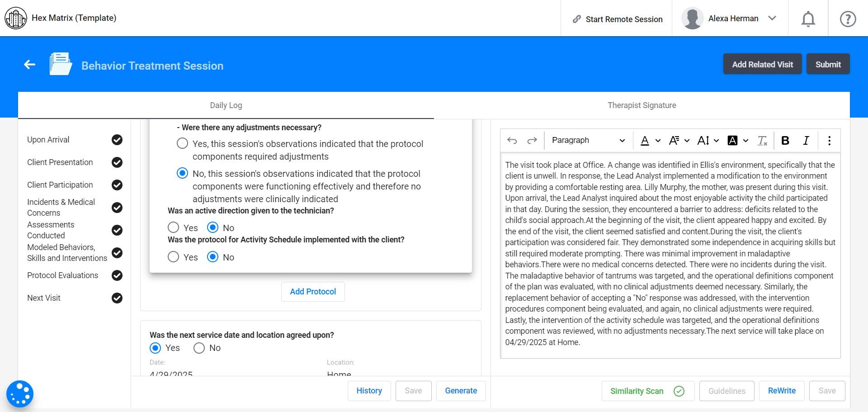
Task: Open the Paragraph style dropdown
Action: 588,141
